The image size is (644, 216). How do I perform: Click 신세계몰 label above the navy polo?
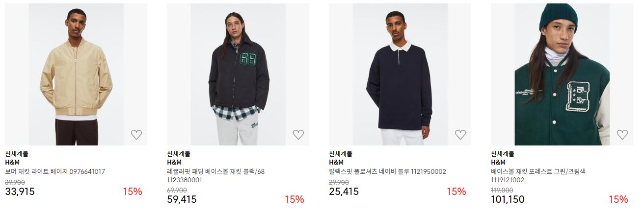pos(341,154)
